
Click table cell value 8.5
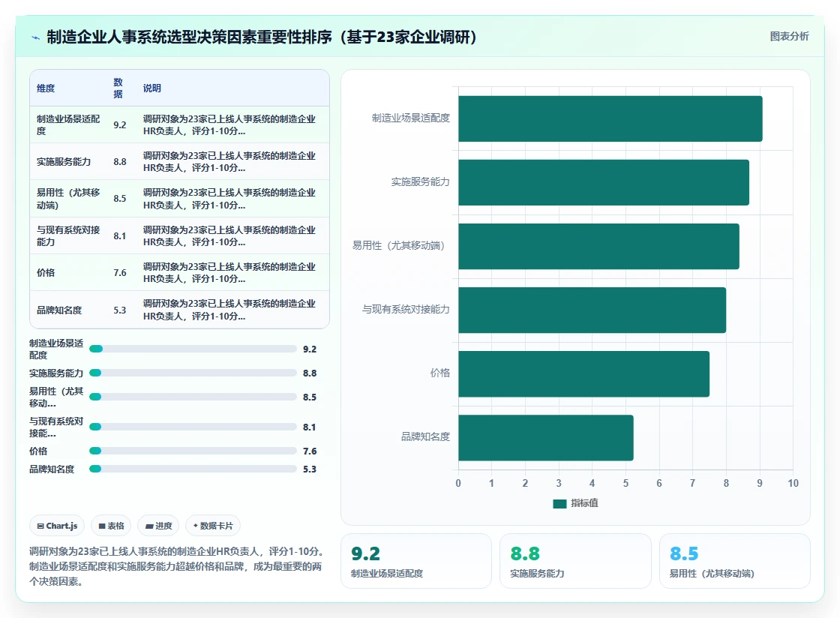(x=119, y=199)
